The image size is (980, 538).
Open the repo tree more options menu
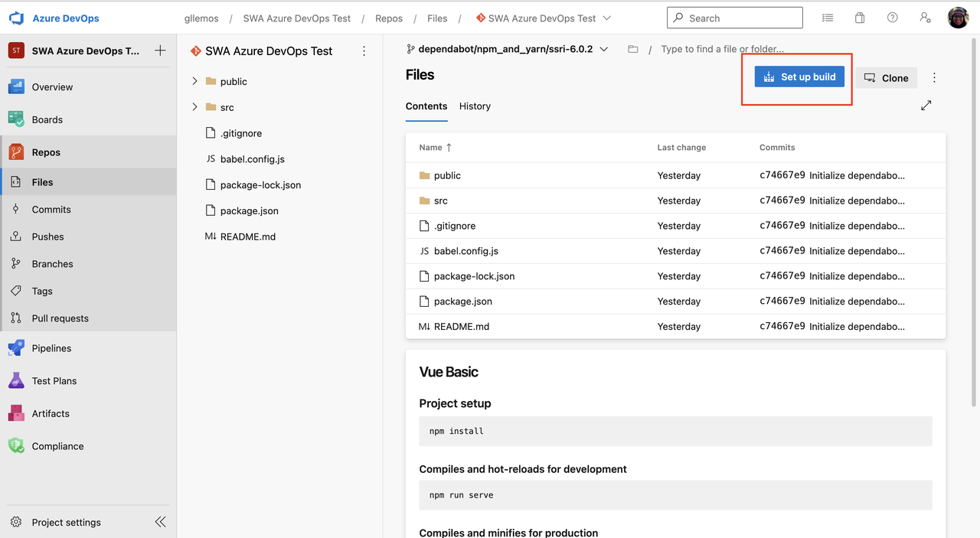click(x=364, y=51)
